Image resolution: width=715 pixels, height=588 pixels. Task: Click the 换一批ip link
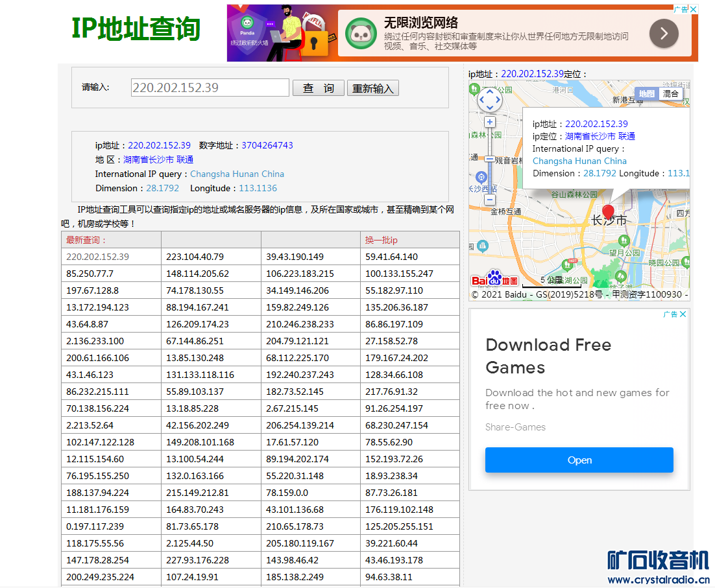(x=382, y=240)
